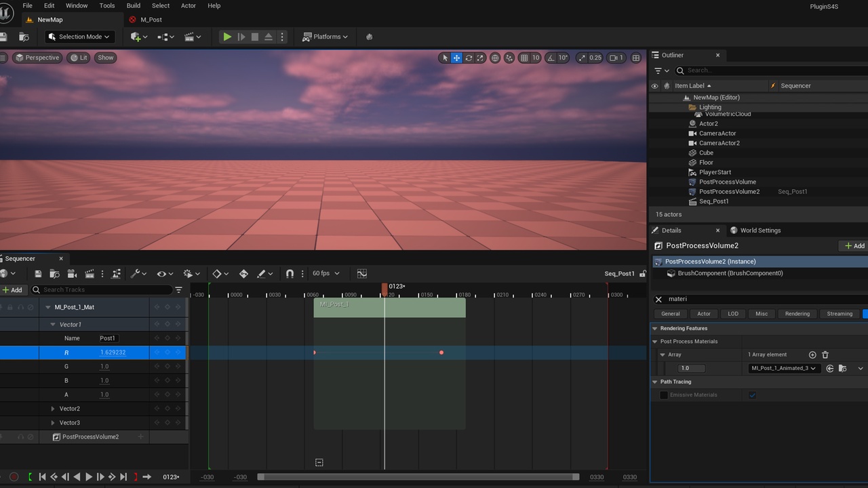868x488 pixels.
Task: Filter details by the Rendering category
Action: point(797,314)
